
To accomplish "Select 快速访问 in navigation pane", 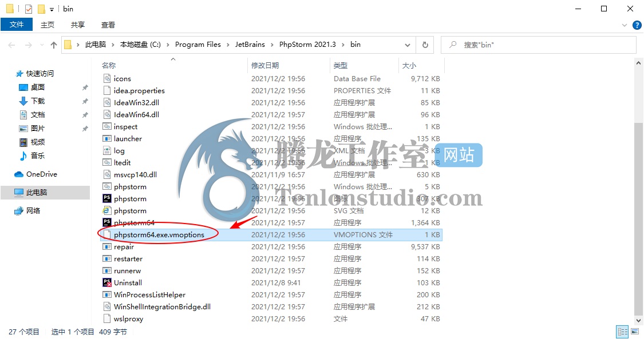I will point(40,74).
